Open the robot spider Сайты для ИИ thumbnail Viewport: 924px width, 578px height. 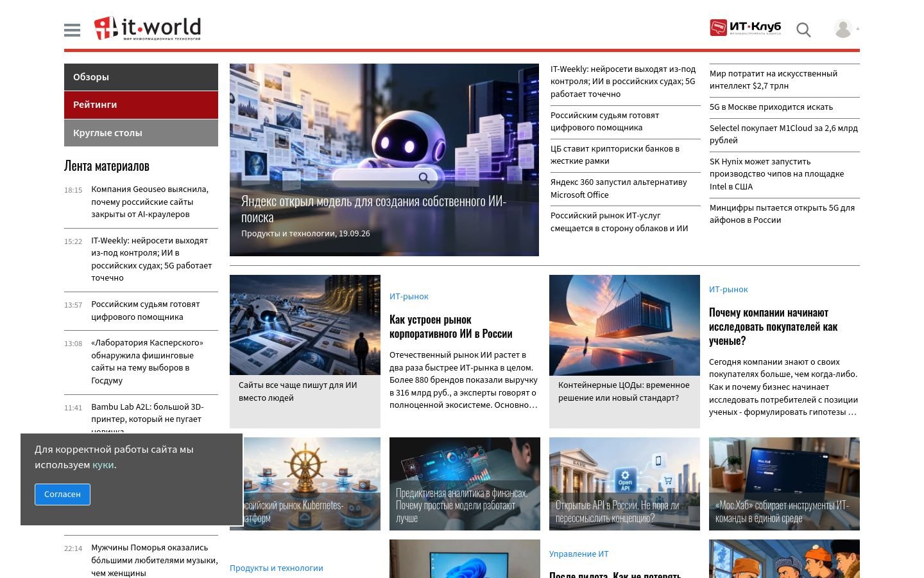[305, 325]
